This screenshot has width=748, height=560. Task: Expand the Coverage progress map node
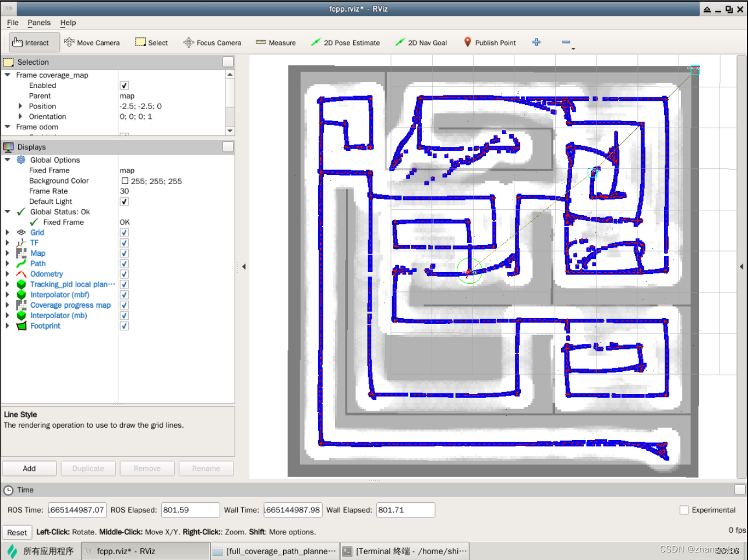(8, 305)
